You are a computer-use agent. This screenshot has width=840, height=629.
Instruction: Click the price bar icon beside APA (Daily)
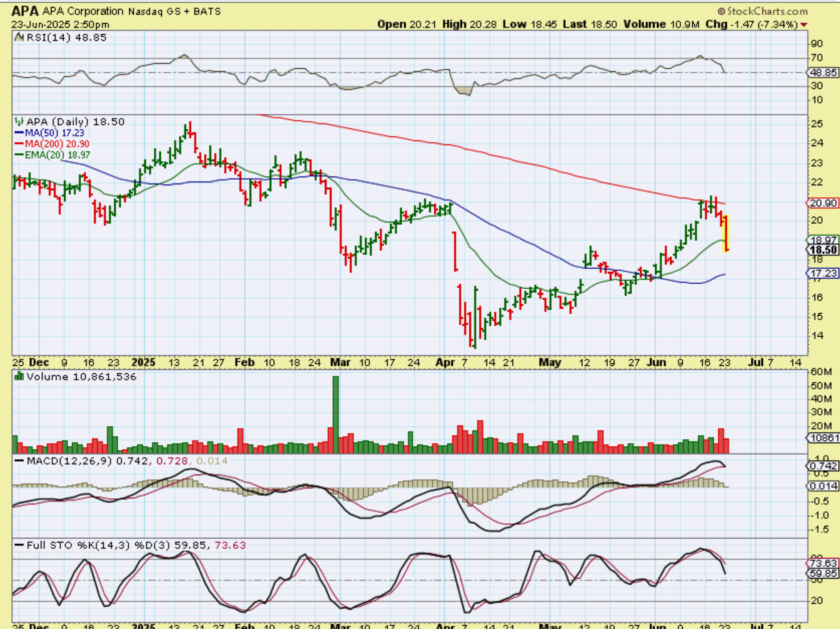tap(19, 121)
